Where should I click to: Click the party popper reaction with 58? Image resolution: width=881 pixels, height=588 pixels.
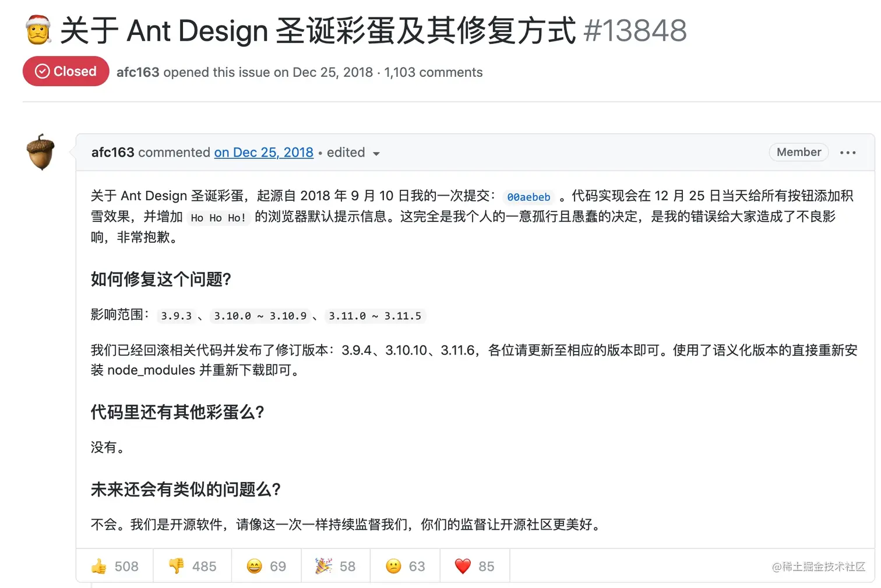pyautogui.click(x=336, y=566)
